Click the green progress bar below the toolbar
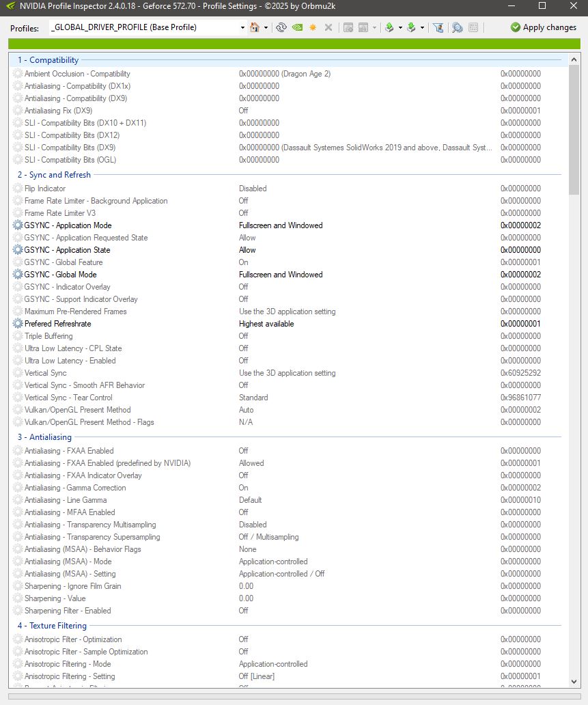 coord(294,44)
